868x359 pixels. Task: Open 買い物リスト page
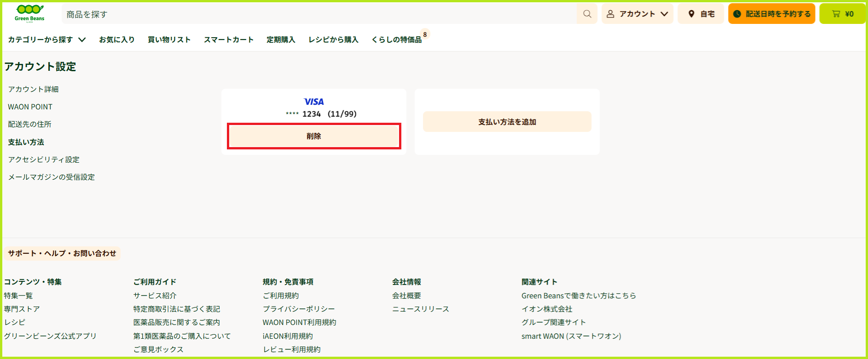tap(169, 40)
